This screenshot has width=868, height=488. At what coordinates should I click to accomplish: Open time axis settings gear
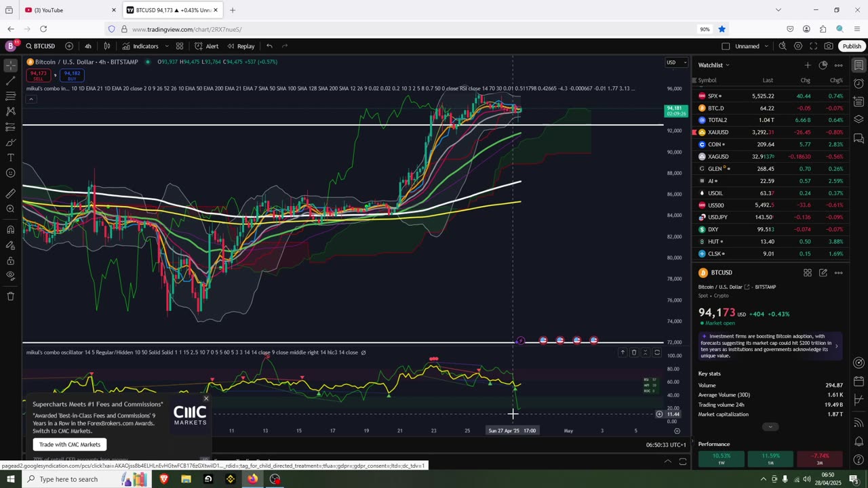click(x=676, y=430)
